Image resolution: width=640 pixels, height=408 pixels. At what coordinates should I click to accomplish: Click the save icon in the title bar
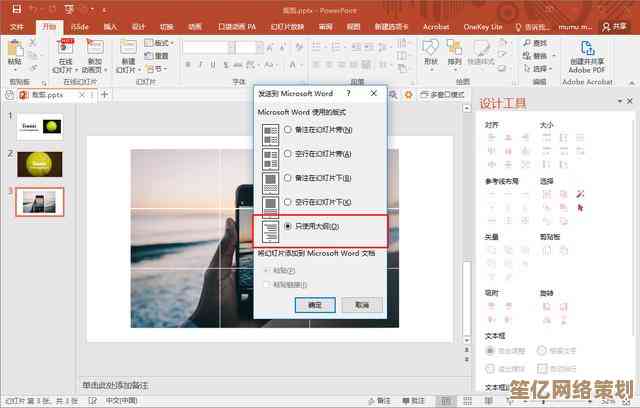(11, 7)
